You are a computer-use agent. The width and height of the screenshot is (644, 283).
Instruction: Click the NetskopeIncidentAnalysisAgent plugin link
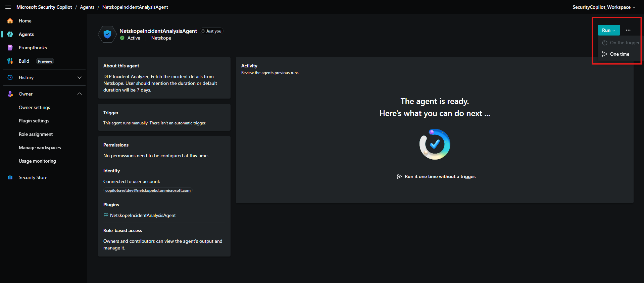tap(143, 215)
